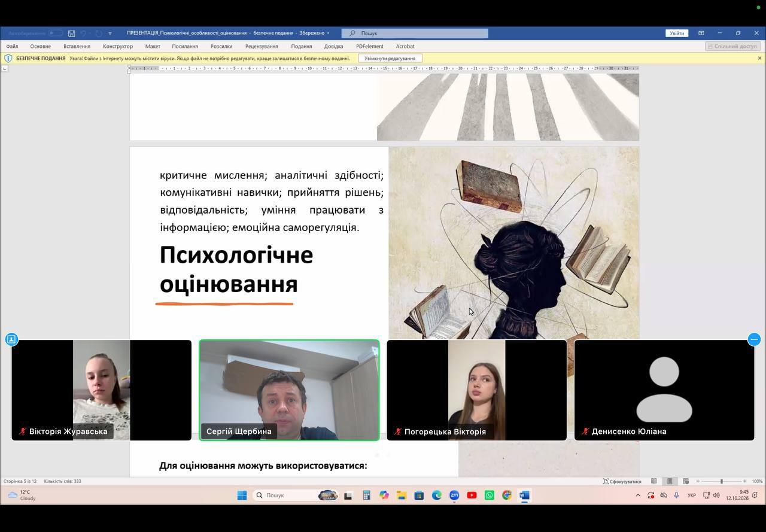The image size is (766, 532).
Task: Open the Рецензування ribbon tab
Action: (x=262, y=46)
